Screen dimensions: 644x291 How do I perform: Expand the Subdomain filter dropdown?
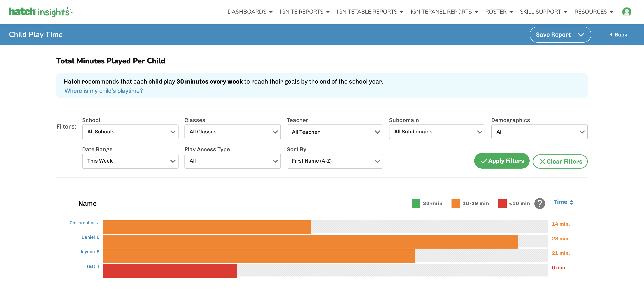(x=437, y=132)
